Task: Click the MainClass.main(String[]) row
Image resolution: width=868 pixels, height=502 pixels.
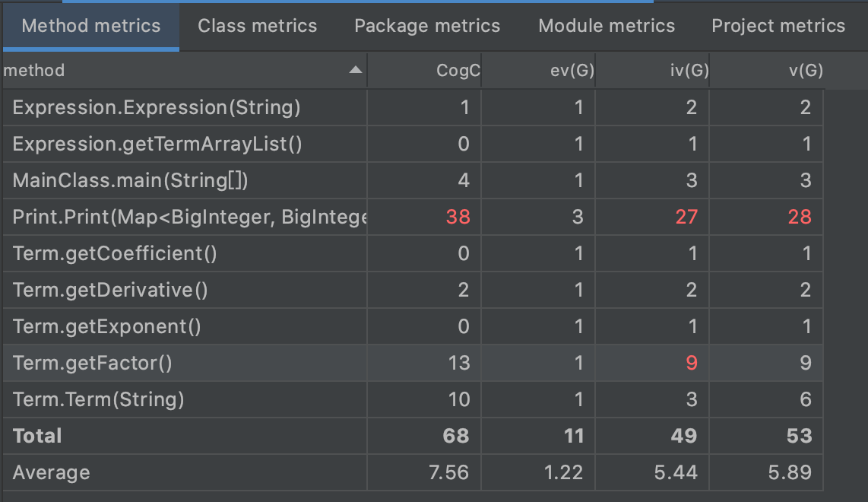Action: [x=131, y=181]
